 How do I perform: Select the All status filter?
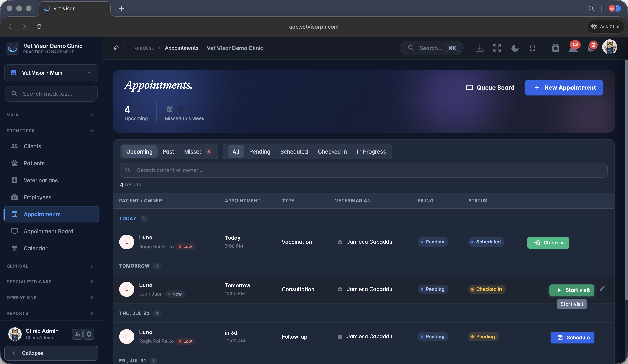(236, 152)
